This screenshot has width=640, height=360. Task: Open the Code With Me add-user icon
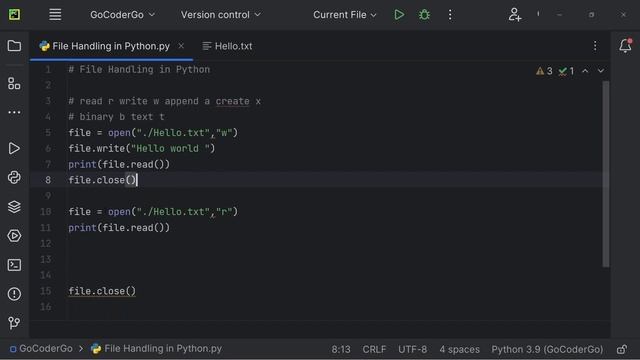(x=515, y=15)
